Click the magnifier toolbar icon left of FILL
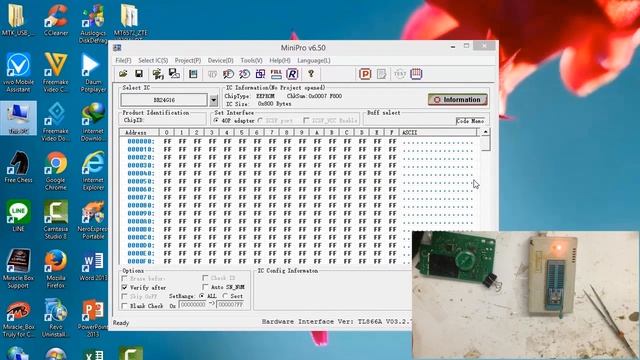The height and width of the screenshot is (360, 640). (x=244, y=74)
